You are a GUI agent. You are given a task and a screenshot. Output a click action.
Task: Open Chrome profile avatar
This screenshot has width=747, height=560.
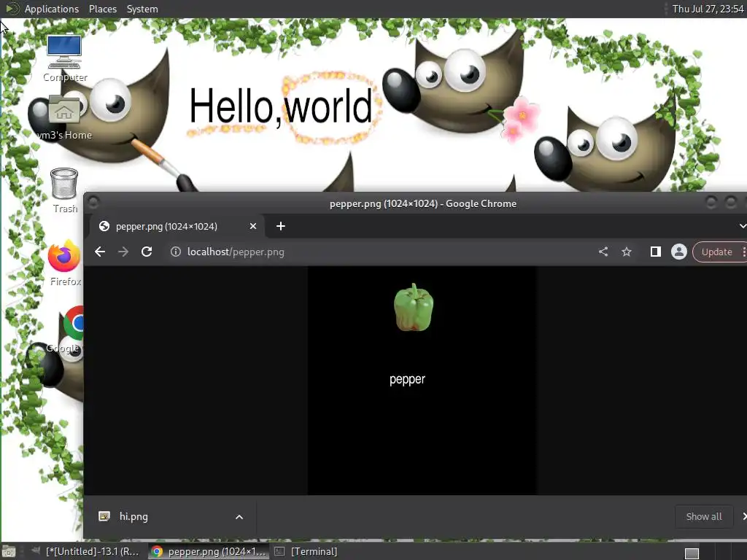click(679, 252)
